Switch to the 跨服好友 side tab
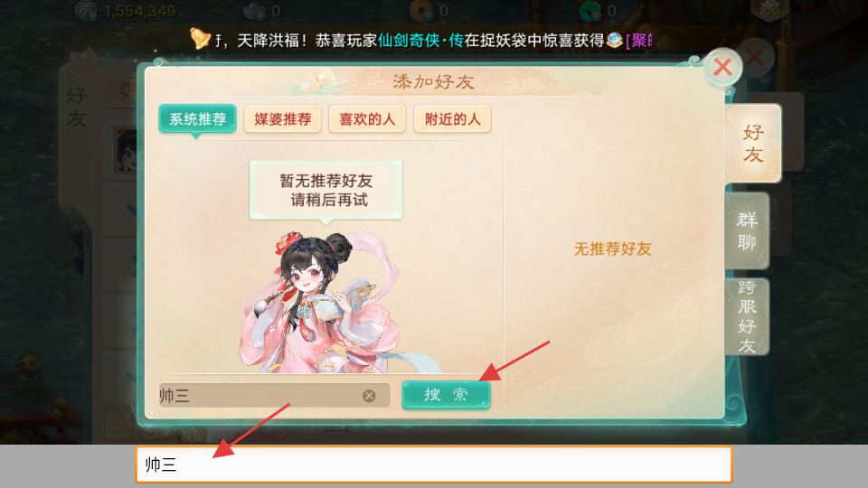Screen dimensions: 868x488 click(x=747, y=316)
